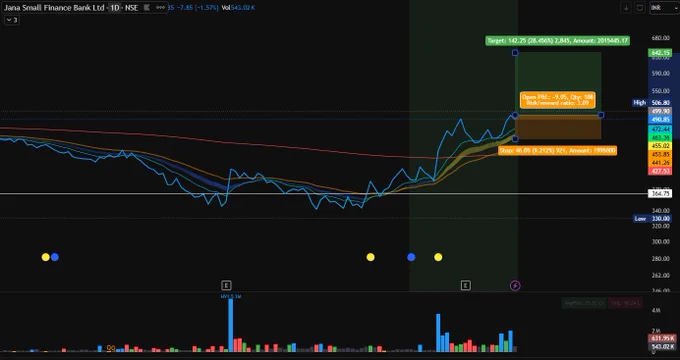The height and width of the screenshot is (360, 680).
Task: Click the faint red box above the volume pane
Action: 625,303
